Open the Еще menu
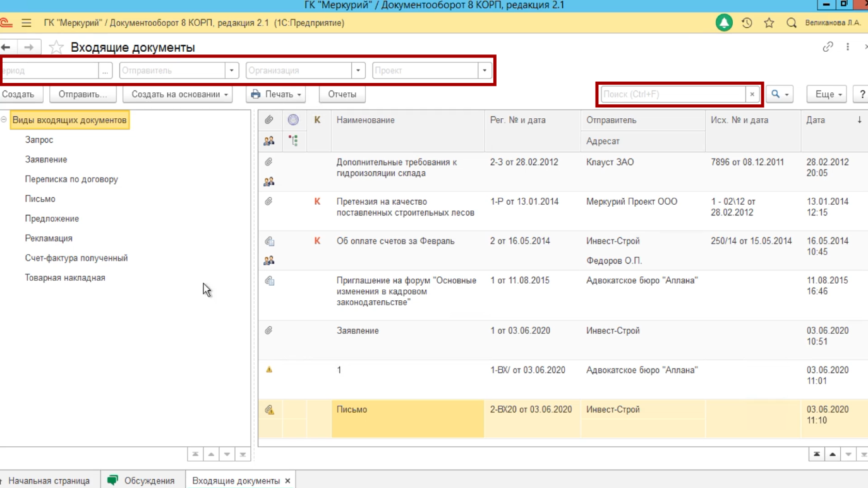The image size is (868, 488). (x=827, y=94)
